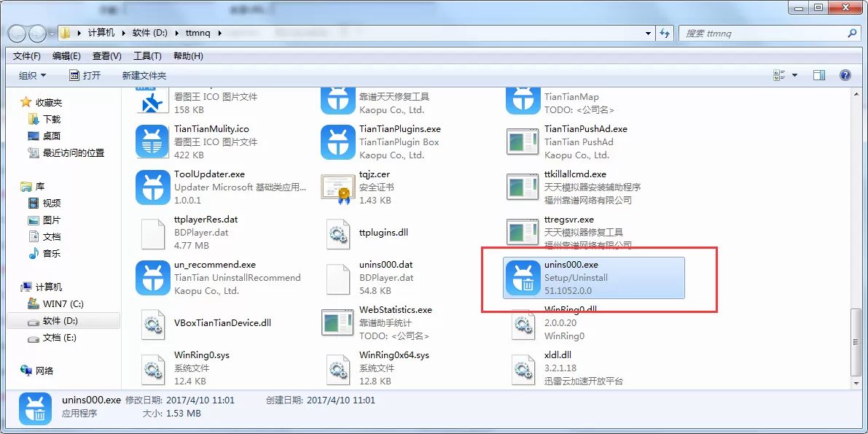Open the 文件(F) menu

tap(26, 56)
